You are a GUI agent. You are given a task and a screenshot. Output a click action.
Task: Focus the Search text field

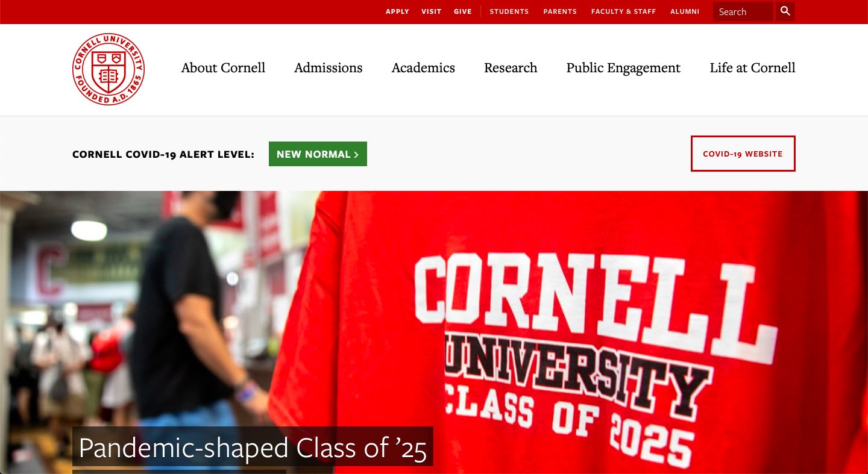click(x=743, y=11)
